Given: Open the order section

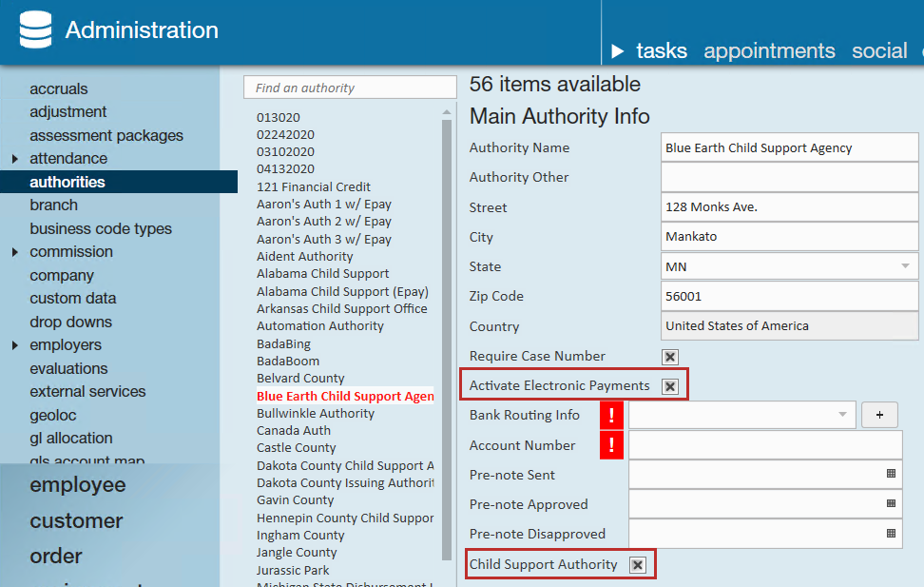Looking at the screenshot, I should [x=56, y=556].
